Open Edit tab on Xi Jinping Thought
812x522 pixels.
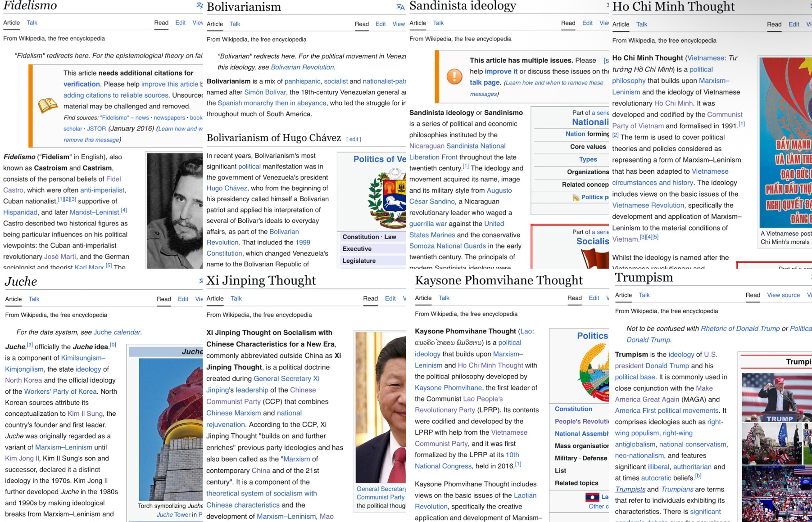click(x=390, y=298)
